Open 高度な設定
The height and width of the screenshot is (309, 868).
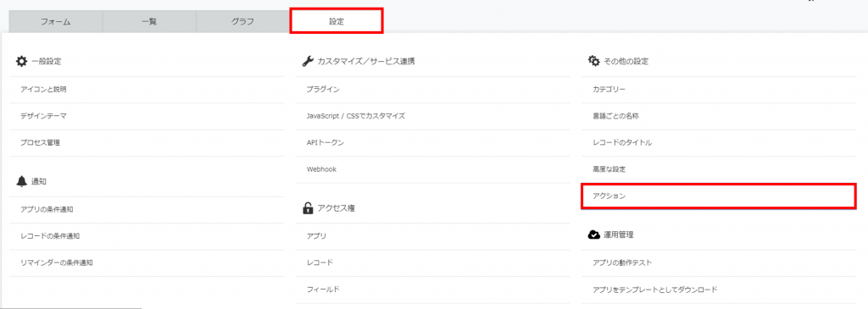point(719,169)
